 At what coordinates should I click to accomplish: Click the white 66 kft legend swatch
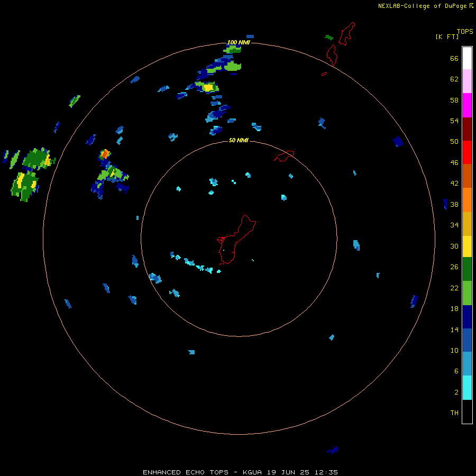467,58
